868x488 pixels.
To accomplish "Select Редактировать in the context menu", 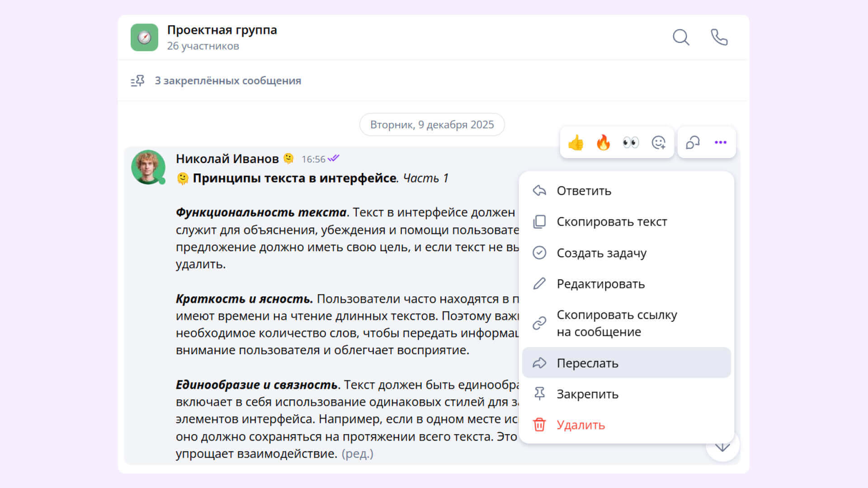I will pyautogui.click(x=600, y=284).
